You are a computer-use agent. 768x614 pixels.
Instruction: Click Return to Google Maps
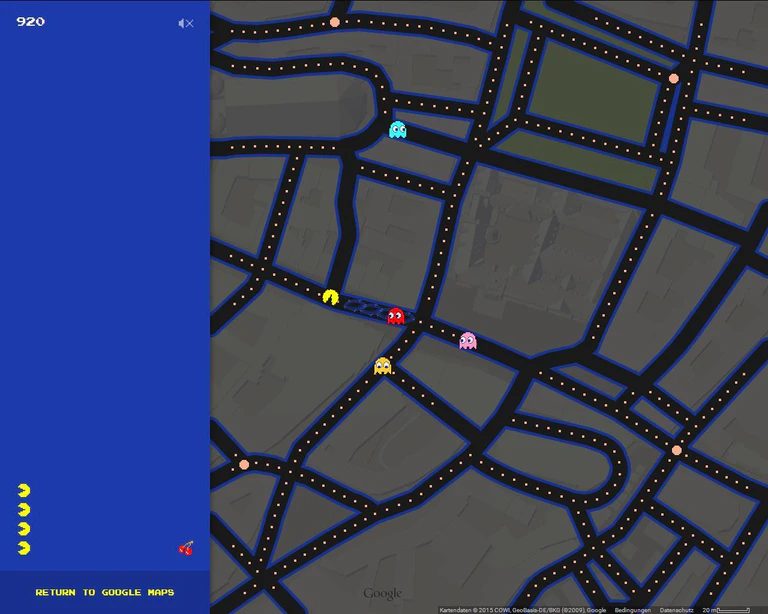pyautogui.click(x=105, y=592)
